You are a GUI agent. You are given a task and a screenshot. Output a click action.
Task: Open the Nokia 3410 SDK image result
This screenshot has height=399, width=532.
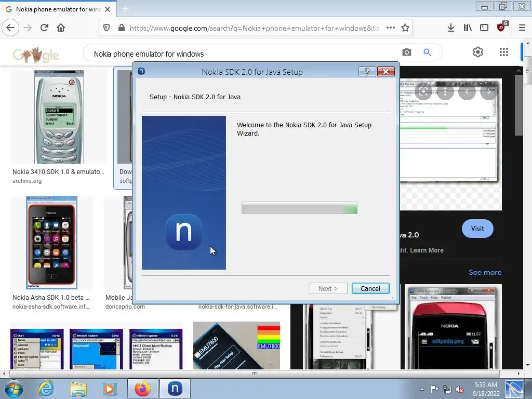tap(59, 117)
